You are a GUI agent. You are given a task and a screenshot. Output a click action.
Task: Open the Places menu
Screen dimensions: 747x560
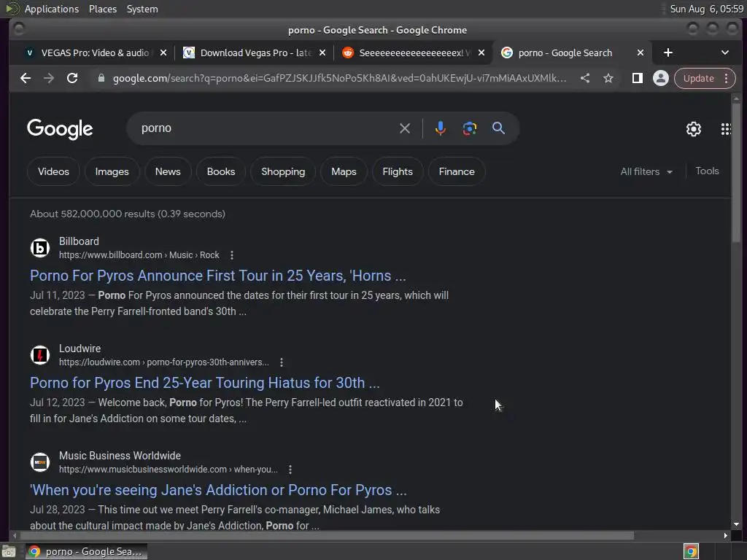pyautogui.click(x=103, y=9)
